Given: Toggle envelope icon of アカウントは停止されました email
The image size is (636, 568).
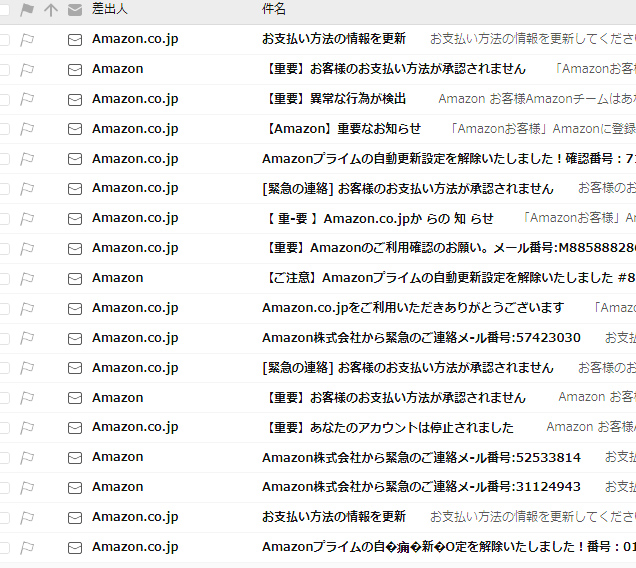Looking at the screenshot, I should point(75,428).
